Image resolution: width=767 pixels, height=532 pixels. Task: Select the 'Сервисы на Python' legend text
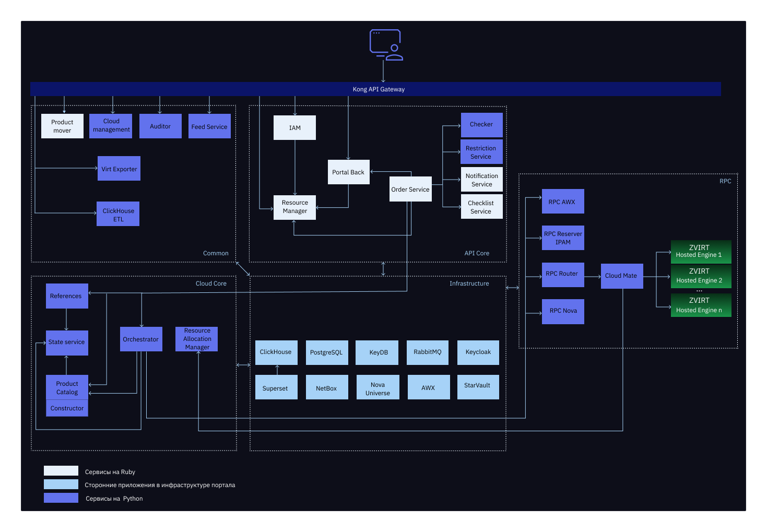[114, 499]
